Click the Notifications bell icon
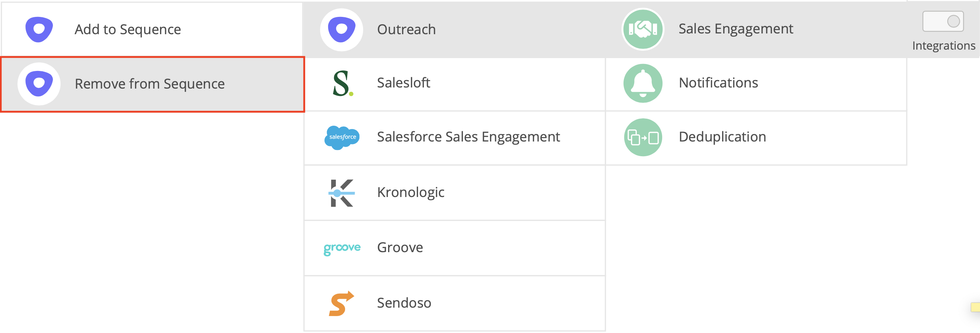 pos(643,83)
